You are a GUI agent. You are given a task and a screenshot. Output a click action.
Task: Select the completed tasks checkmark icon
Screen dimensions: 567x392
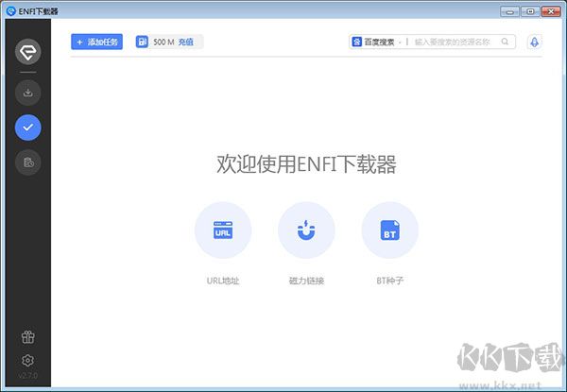(27, 128)
